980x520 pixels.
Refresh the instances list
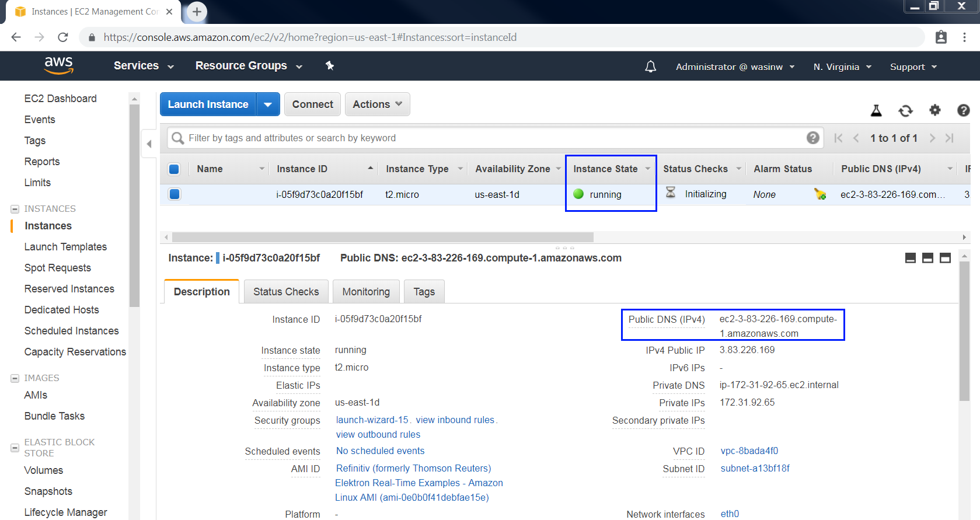[905, 111]
